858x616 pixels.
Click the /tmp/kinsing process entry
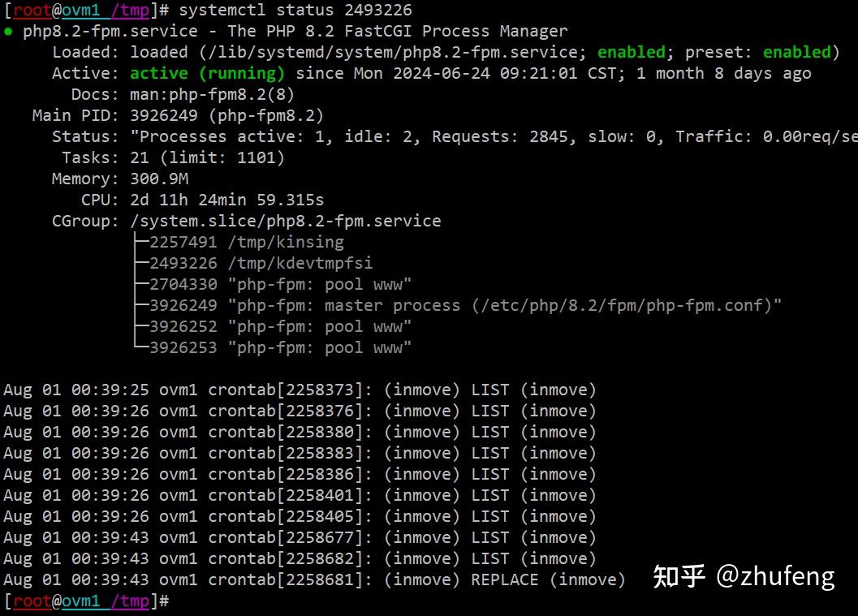click(247, 242)
